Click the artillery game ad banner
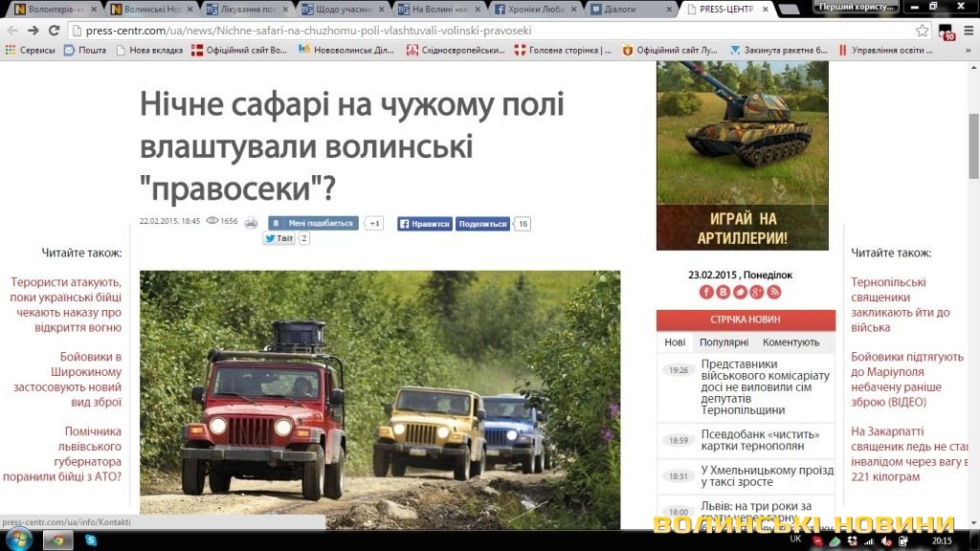The image size is (980, 551). [x=742, y=156]
